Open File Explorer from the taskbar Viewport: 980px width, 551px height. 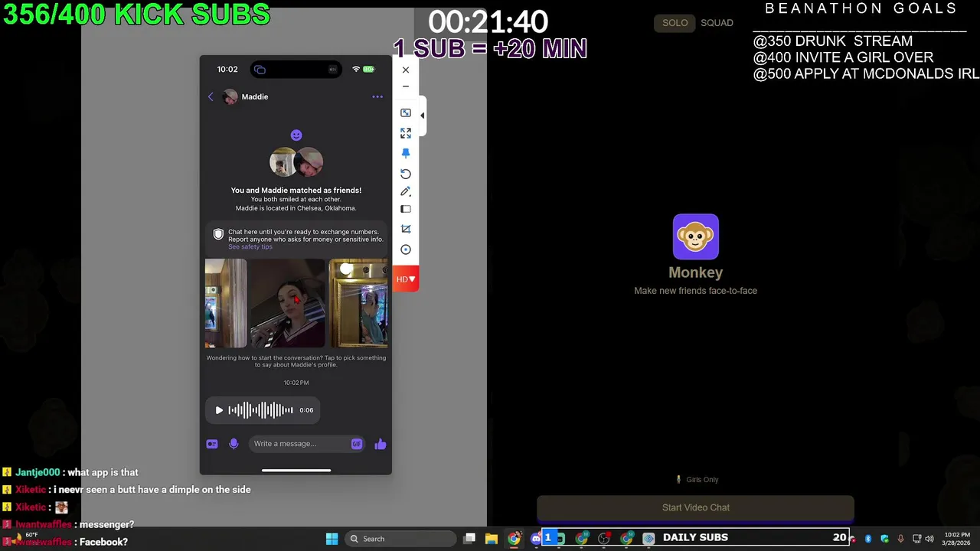point(492,539)
